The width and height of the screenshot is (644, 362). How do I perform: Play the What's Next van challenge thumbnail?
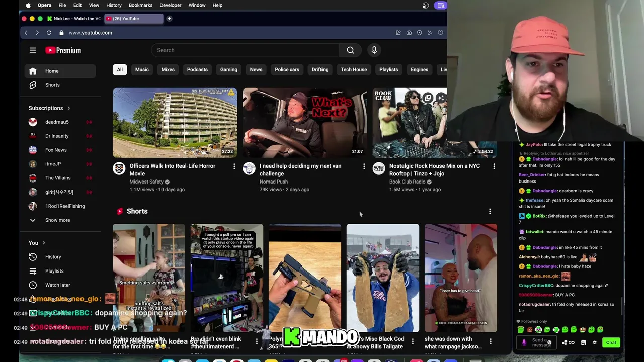304,123
